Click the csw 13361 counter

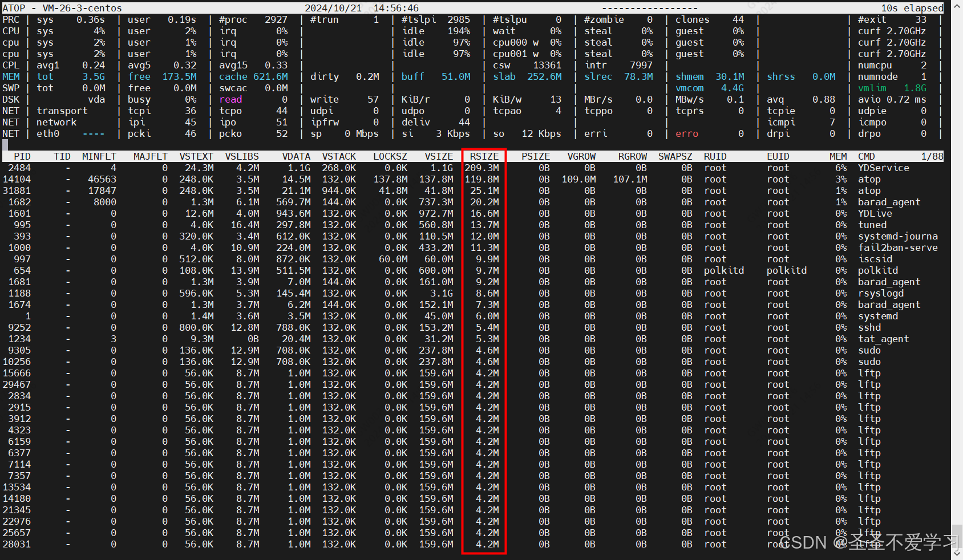click(x=527, y=65)
